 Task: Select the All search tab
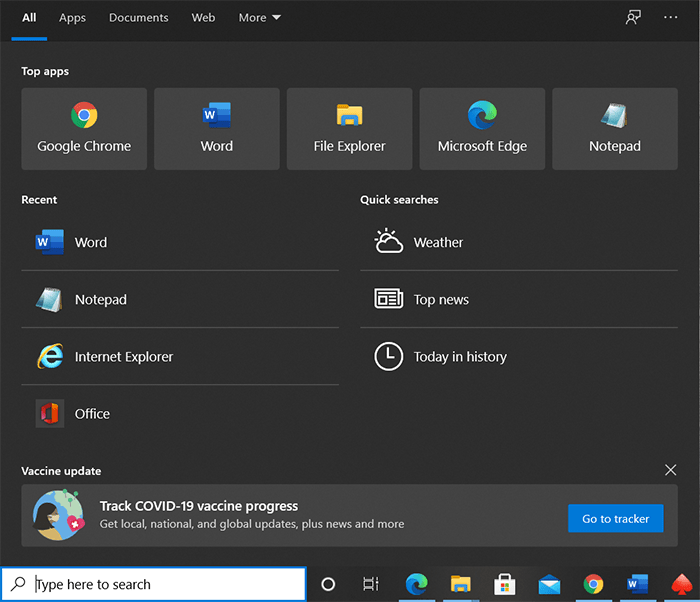point(29,17)
